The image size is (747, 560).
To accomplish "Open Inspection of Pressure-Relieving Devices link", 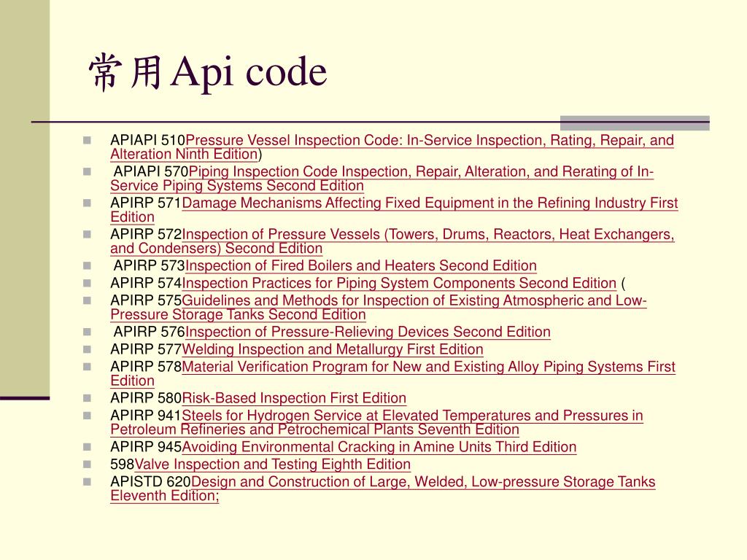I will (368, 332).
